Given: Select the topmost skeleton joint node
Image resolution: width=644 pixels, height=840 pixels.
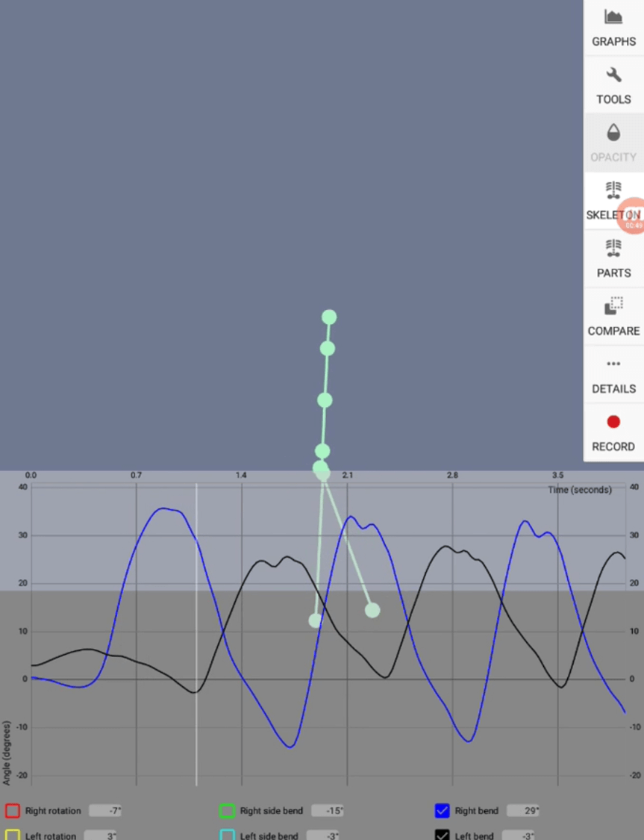Looking at the screenshot, I should (x=329, y=317).
